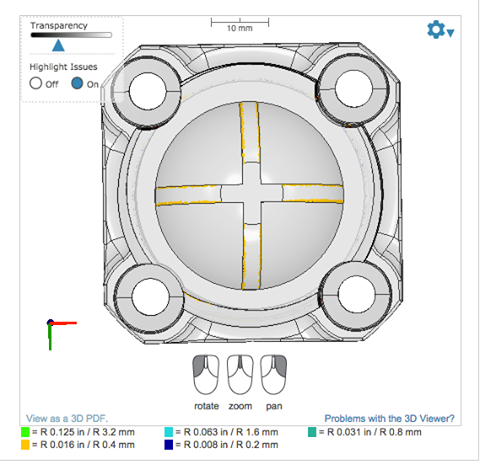Viewport: 480px width, 475px height.
Task: Click the 10 mm scale bar
Action: click(240, 25)
